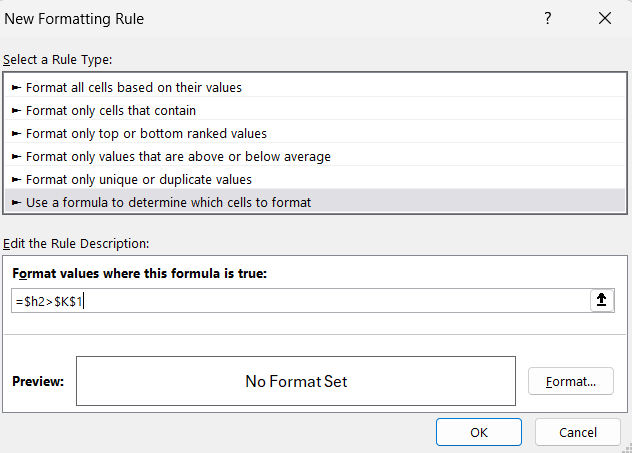Open the Format... button

pyautogui.click(x=571, y=381)
